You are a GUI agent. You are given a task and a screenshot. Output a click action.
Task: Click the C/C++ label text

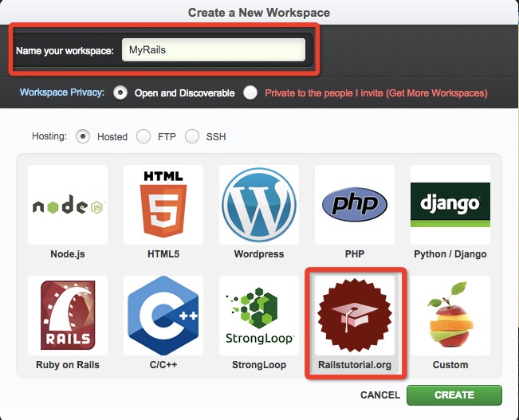(x=163, y=365)
